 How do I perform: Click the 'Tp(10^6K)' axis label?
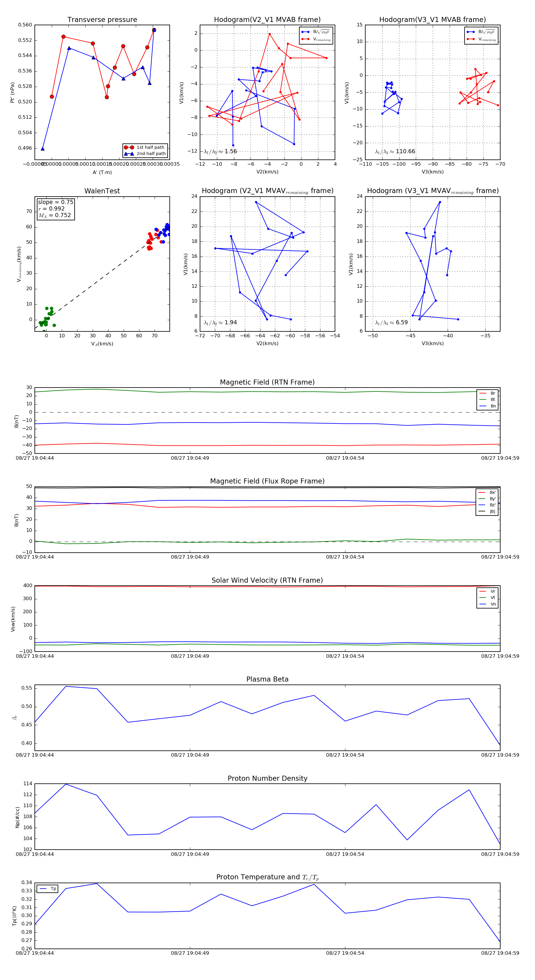pos(15,916)
